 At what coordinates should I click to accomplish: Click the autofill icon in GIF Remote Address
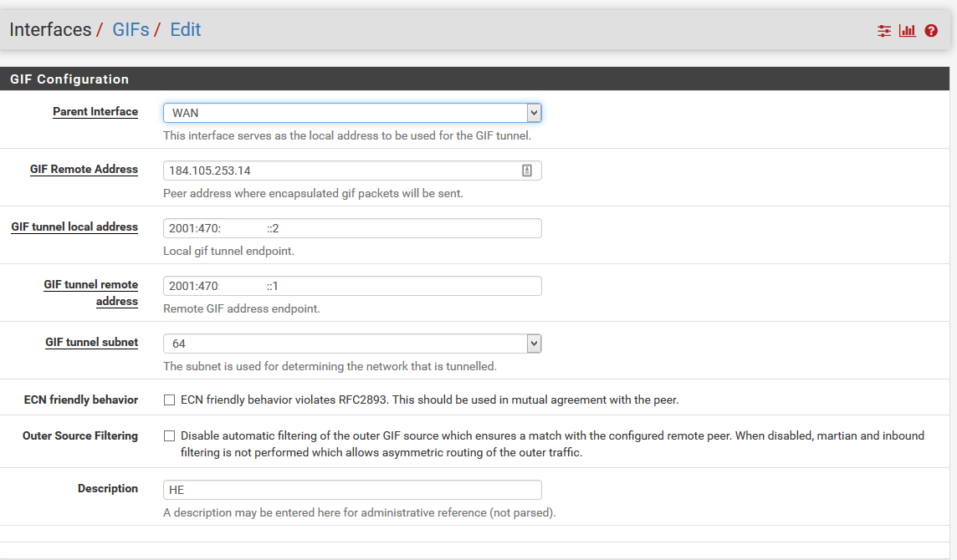click(527, 171)
